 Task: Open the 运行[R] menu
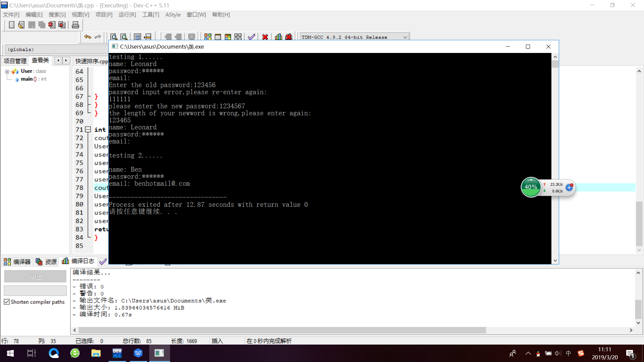(x=127, y=15)
